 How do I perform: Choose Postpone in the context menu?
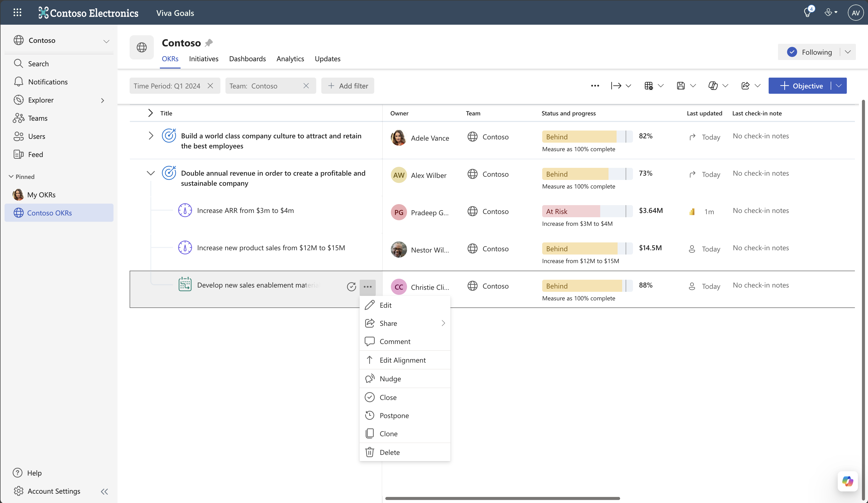tap(405, 415)
